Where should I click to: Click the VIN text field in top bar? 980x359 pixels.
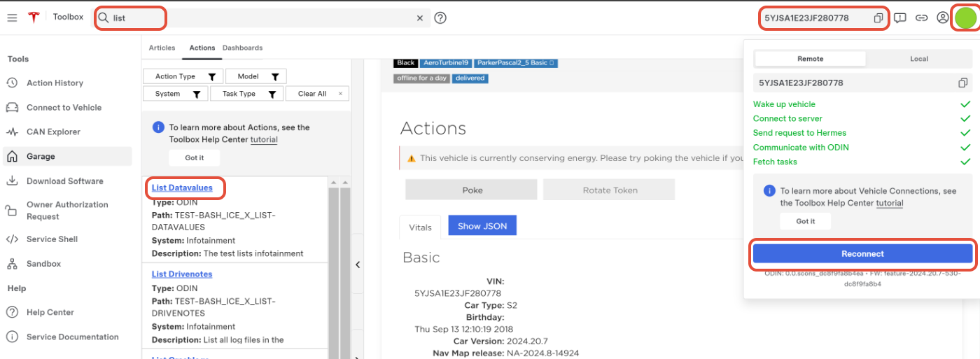(815, 18)
